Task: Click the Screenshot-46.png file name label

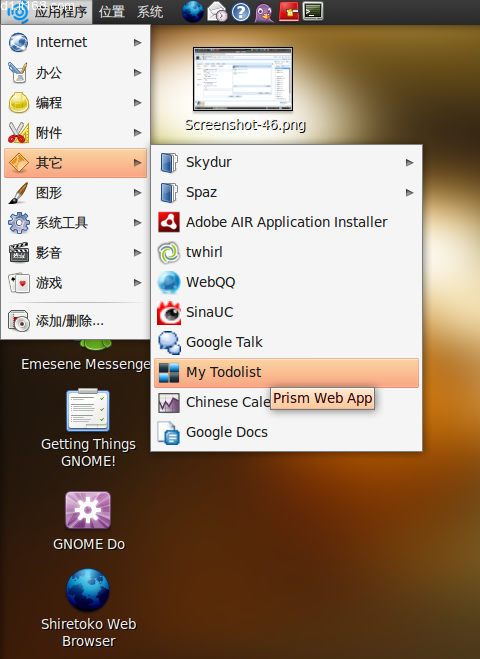Action: 245,125
